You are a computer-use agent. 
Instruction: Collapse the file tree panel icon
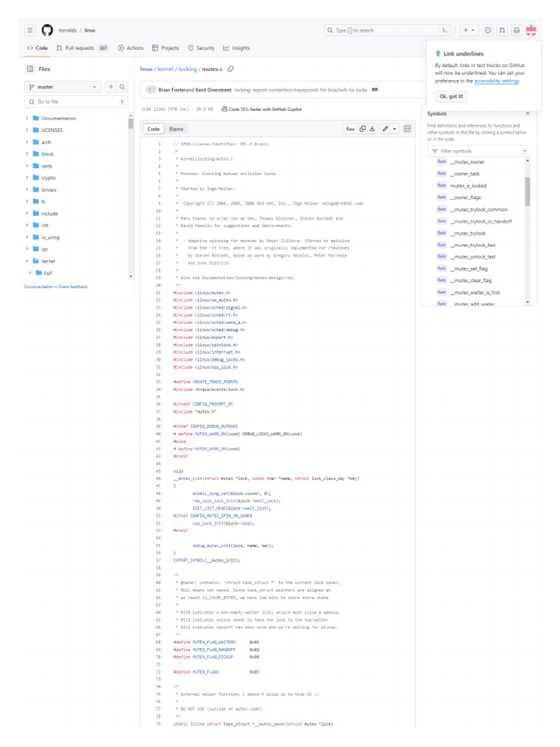coord(30,69)
